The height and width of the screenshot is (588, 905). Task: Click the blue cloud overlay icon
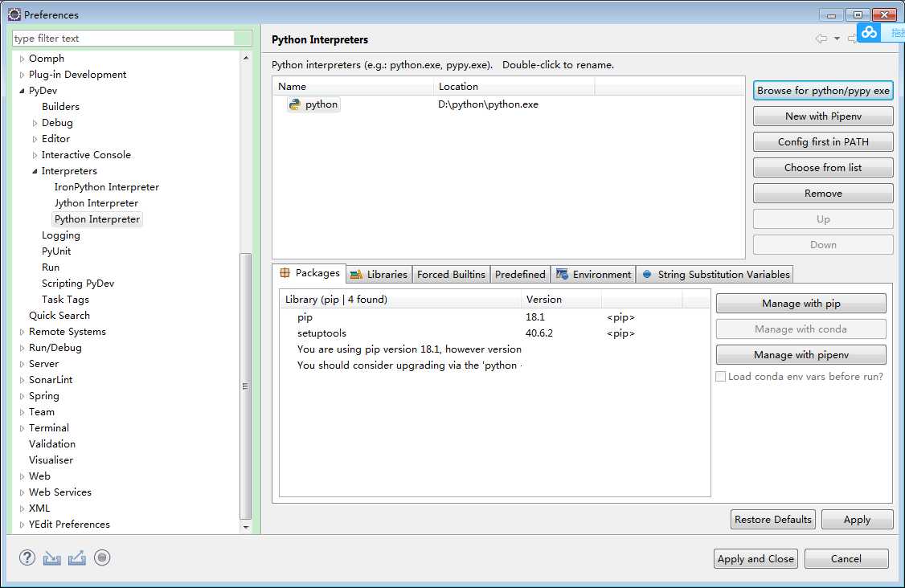click(x=869, y=32)
